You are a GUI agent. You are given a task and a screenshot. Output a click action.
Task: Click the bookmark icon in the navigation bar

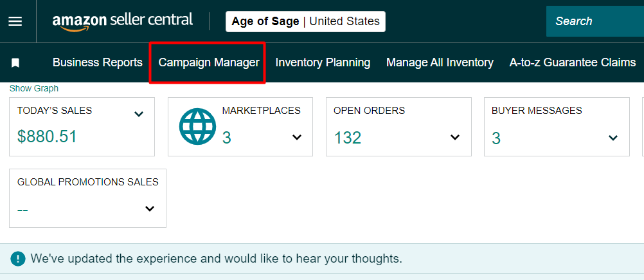tap(15, 62)
